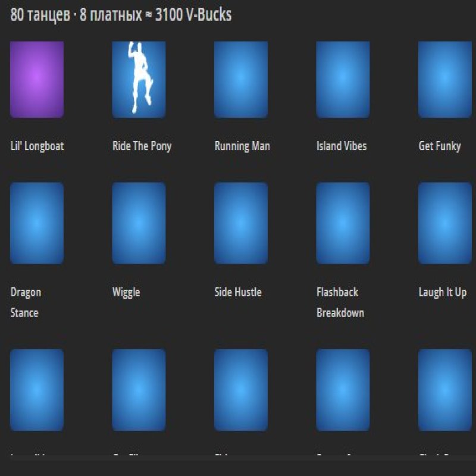
Task: Open the Flashback Breakdown emote
Action: point(343,224)
